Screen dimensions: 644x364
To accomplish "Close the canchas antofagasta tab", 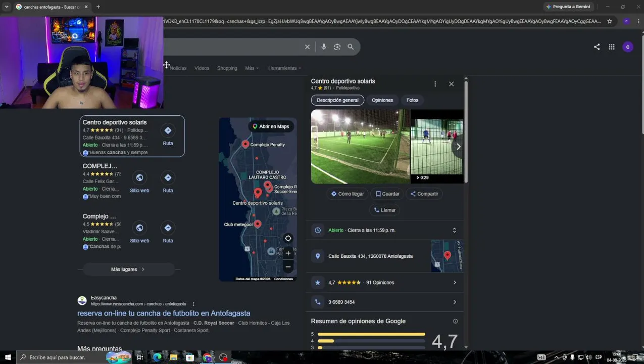I will pyautogui.click(x=86, y=7).
